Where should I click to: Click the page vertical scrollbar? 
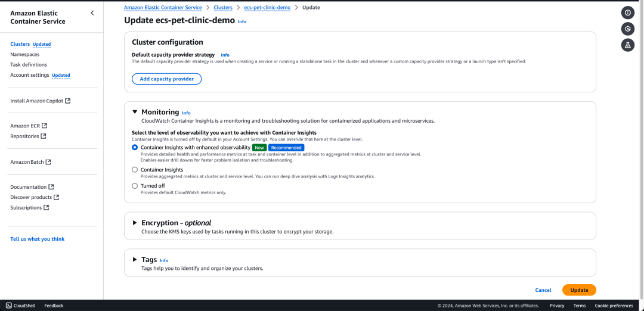[x=642, y=150]
